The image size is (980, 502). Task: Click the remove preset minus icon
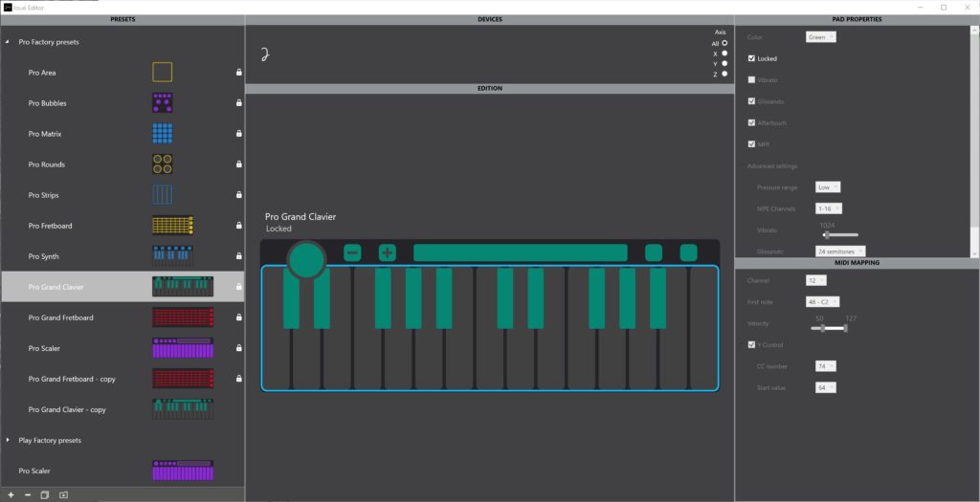(x=27, y=494)
